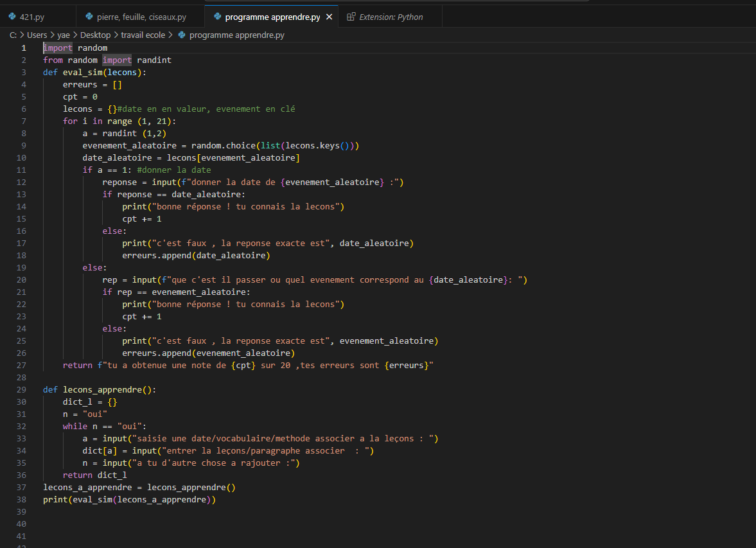Screen dimensions: 756x548
Task: Open the travail ecole breadcrumb dropdown
Action: [x=143, y=35]
